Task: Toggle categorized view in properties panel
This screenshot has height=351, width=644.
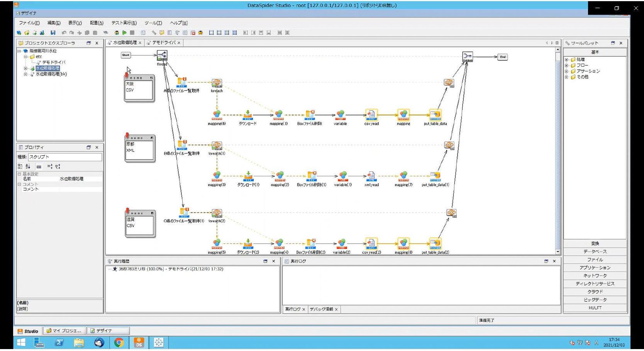Action: [x=20, y=167]
